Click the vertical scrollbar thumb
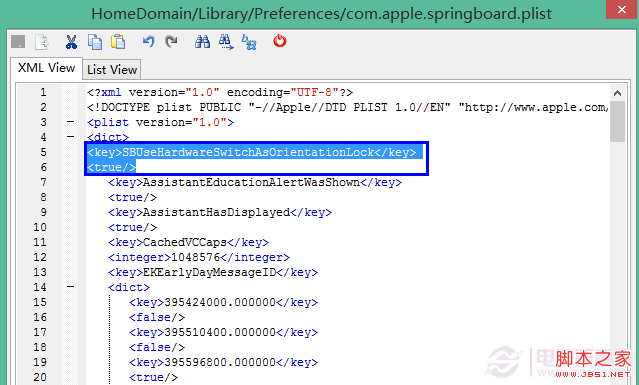 617,121
